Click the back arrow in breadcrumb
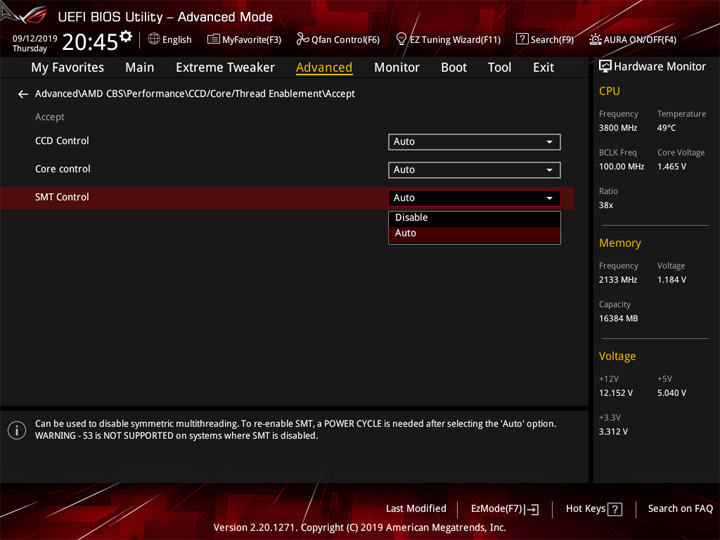Viewport: 720px width, 540px height. [23, 94]
